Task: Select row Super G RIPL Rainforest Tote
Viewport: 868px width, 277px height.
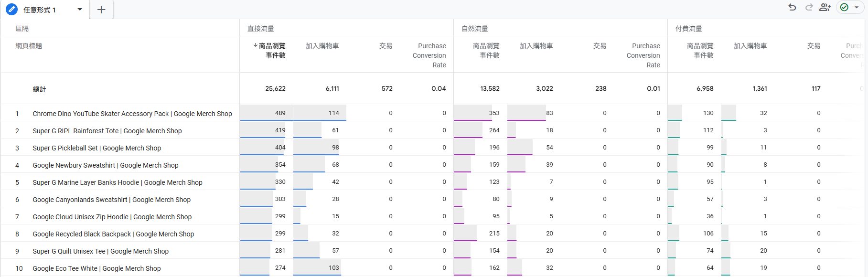Action: [x=107, y=131]
